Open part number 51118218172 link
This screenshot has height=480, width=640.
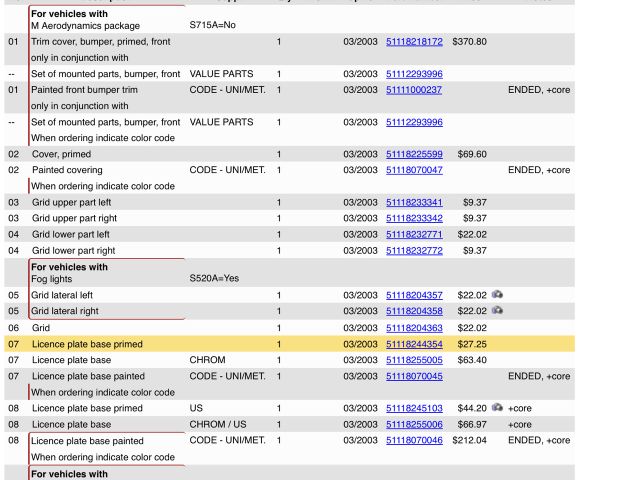pos(414,42)
